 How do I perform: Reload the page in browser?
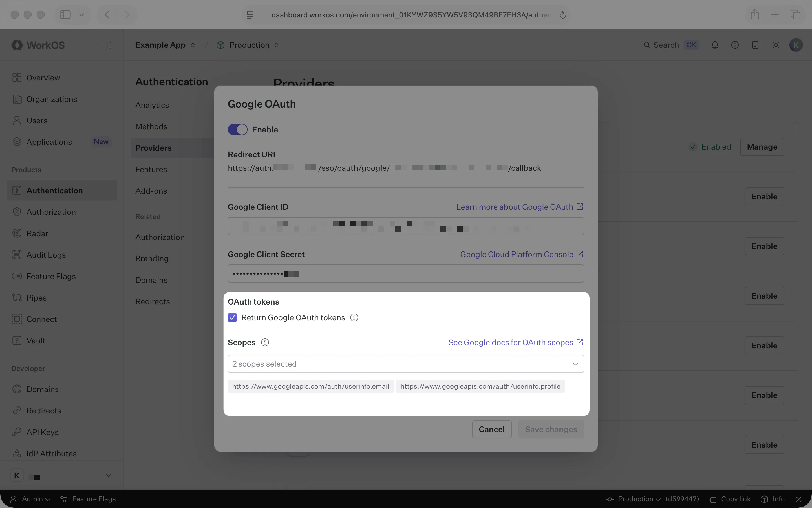pos(563,15)
